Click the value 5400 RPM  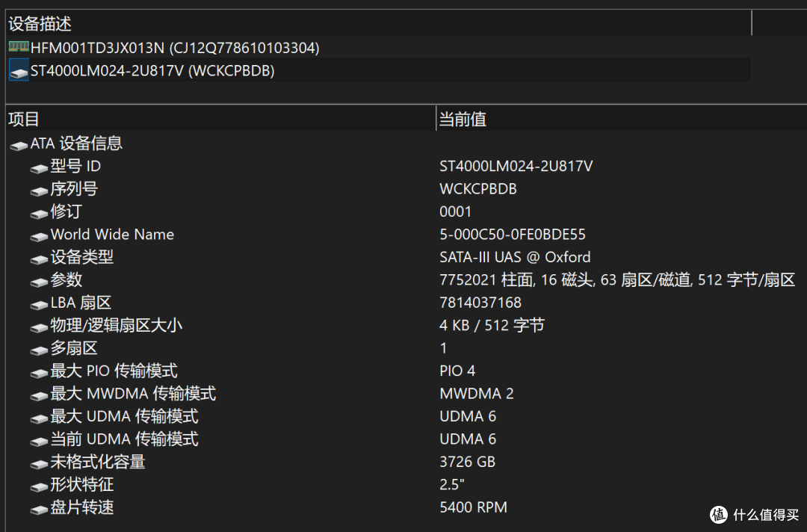473,507
